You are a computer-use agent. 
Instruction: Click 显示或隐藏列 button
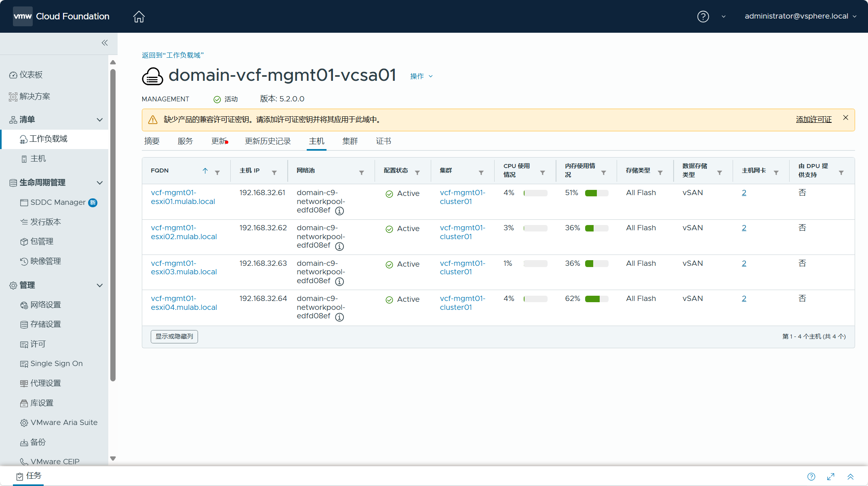coord(174,337)
